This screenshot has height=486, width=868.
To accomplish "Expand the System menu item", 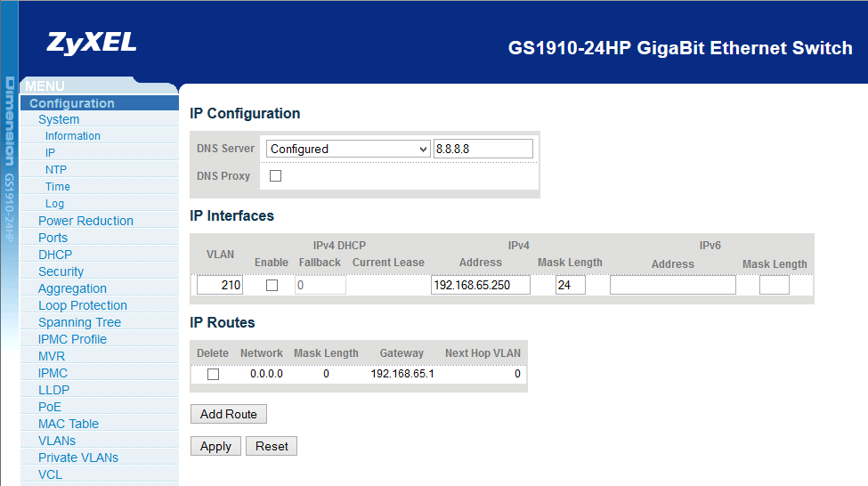I will click(59, 119).
